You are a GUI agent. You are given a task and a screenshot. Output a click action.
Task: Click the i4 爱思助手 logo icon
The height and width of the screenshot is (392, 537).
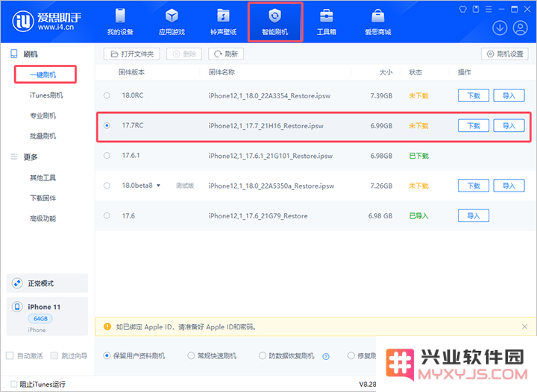23,21
